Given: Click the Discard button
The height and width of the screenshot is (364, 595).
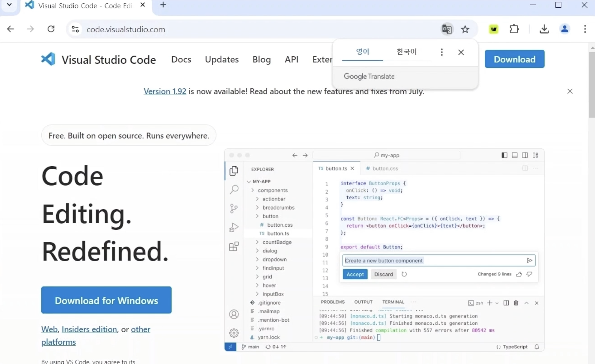Looking at the screenshot, I should [384, 274].
